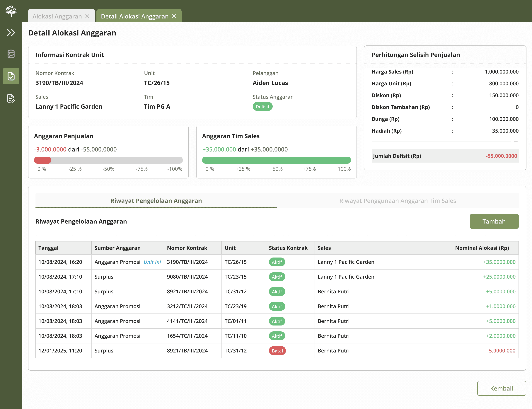Open the database stack sidebar icon

click(11, 54)
